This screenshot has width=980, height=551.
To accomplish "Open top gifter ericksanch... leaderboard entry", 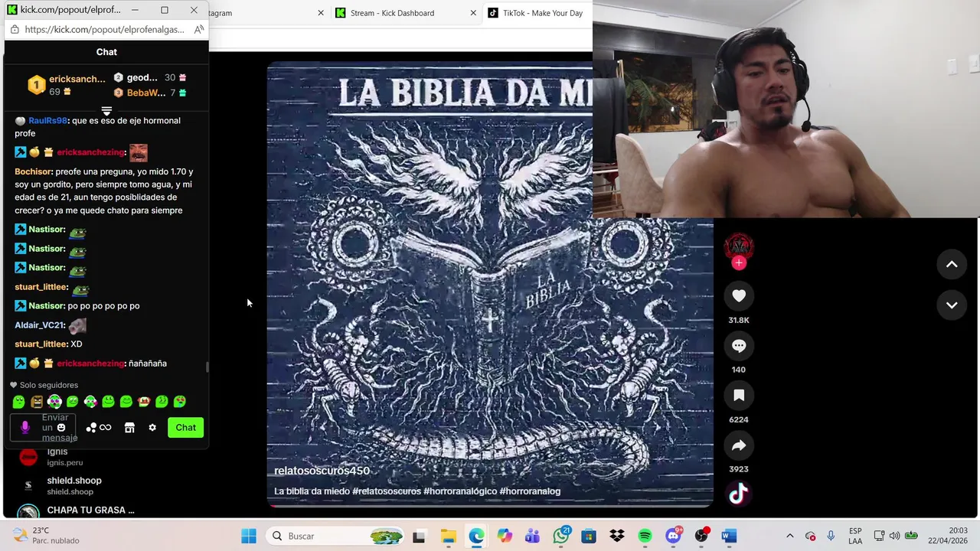I will coord(67,85).
